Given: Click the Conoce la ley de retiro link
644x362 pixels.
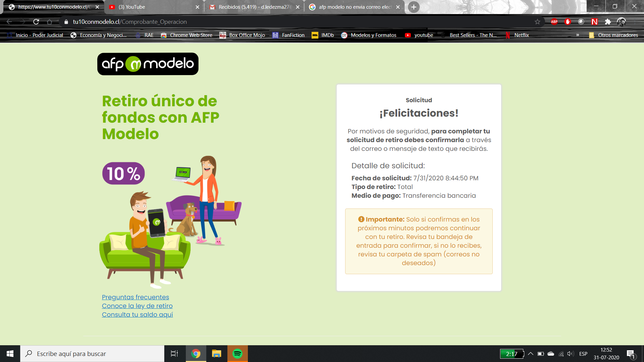Looking at the screenshot, I should [x=137, y=306].
